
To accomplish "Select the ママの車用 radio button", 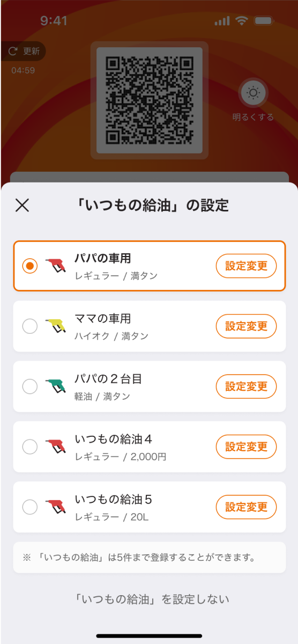I will tap(30, 326).
